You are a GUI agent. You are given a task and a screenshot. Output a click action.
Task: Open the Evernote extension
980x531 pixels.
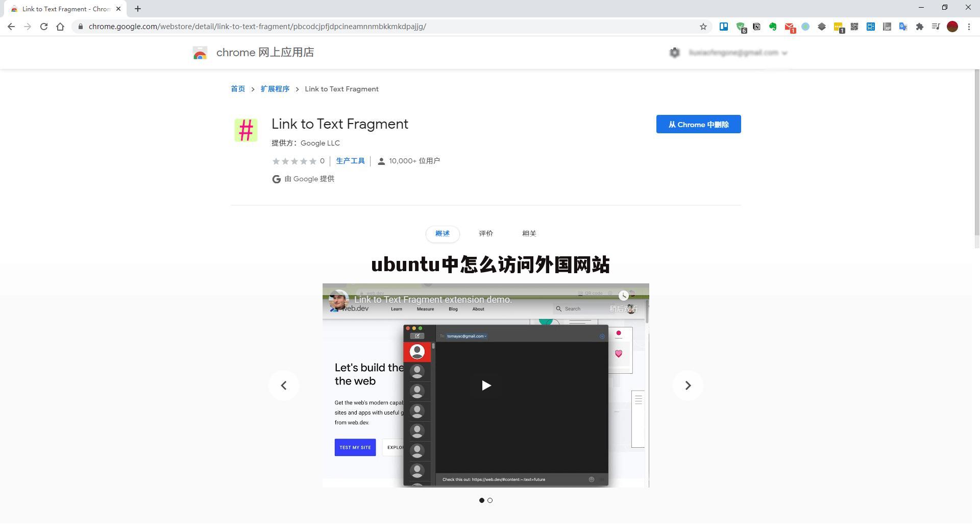coord(773,27)
